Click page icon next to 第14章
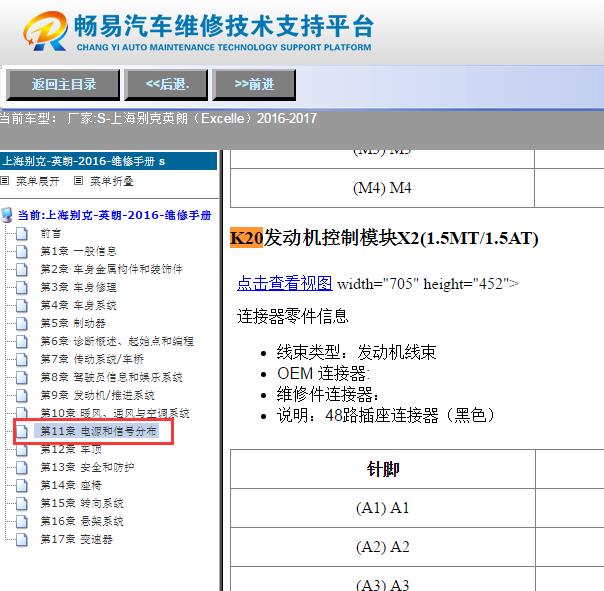This screenshot has width=604, height=591. (x=22, y=485)
